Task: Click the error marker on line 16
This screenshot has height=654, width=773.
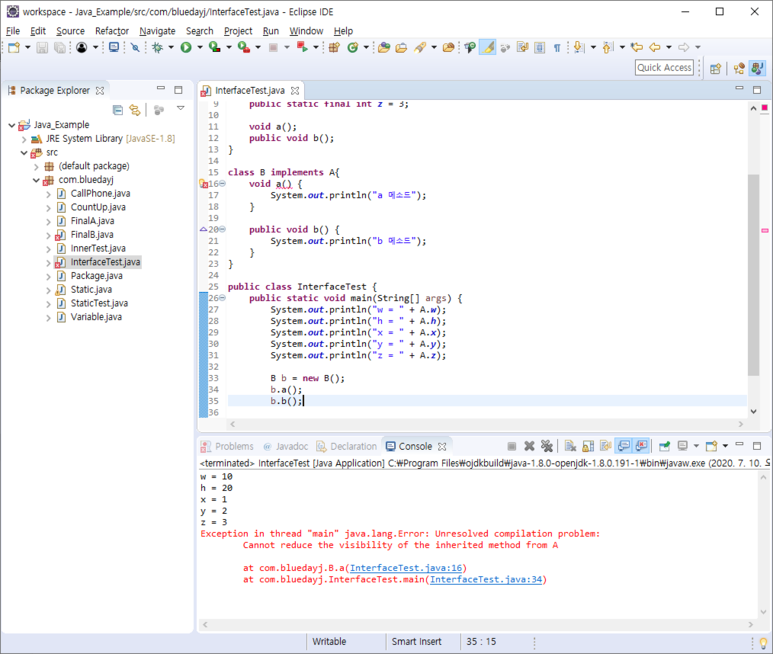Action: click(203, 184)
